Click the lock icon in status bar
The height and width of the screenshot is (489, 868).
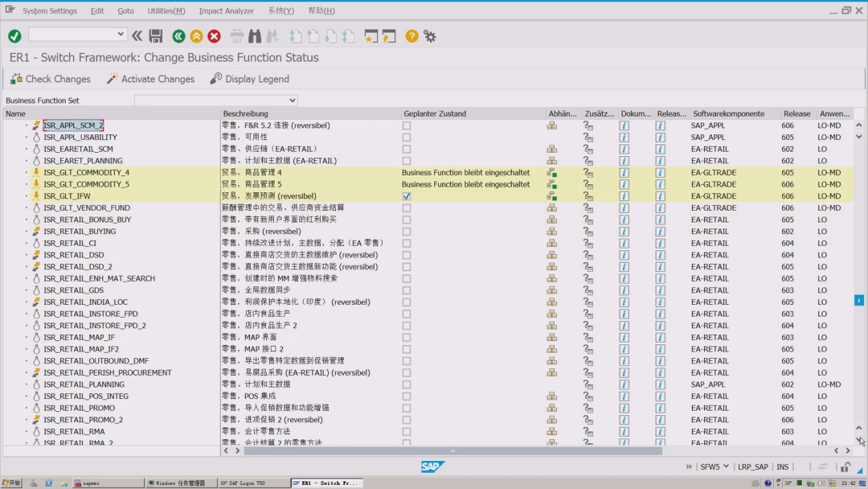click(x=845, y=466)
